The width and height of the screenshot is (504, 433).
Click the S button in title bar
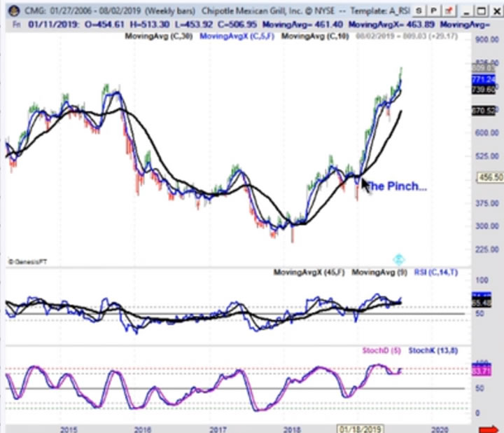pyautogui.click(x=418, y=12)
